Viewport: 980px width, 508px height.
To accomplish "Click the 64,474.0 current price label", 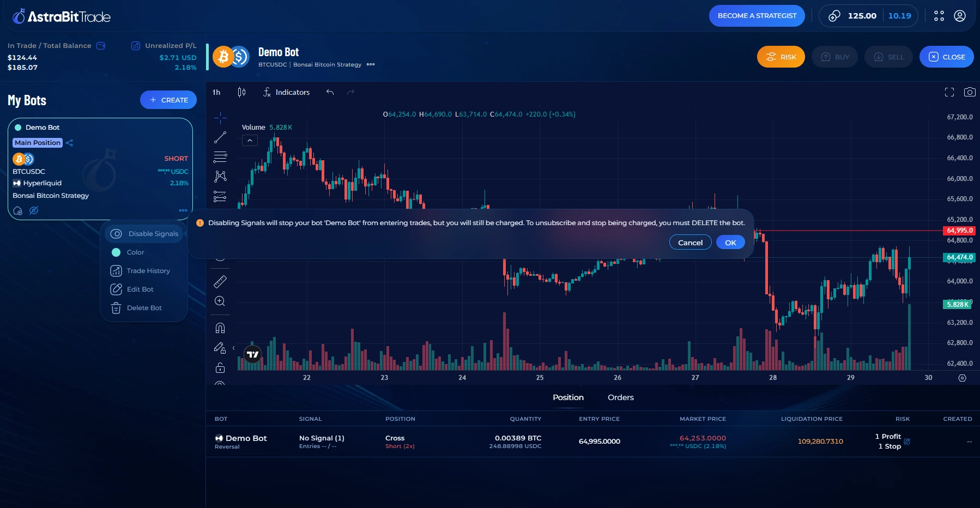I will 960,257.
